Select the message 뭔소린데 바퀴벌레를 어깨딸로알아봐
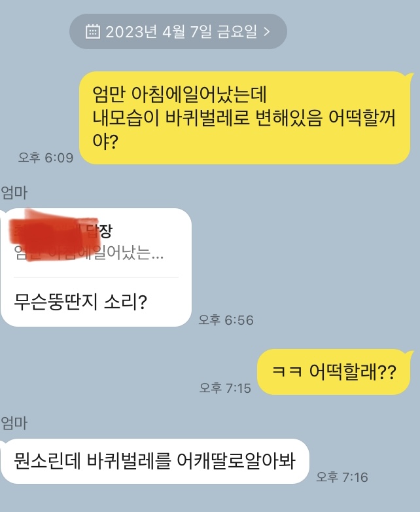Screen dimensions: 420x512 154,461
